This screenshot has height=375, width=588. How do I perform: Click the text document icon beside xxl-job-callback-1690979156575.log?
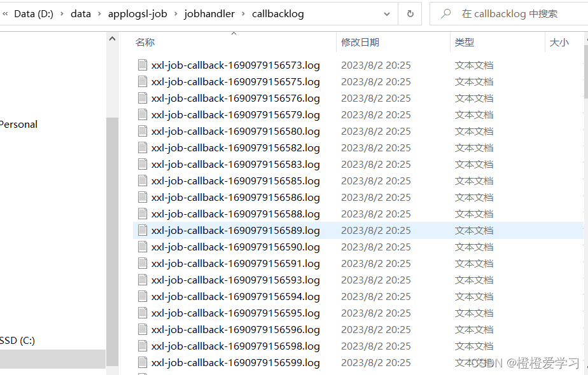click(x=143, y=81)
